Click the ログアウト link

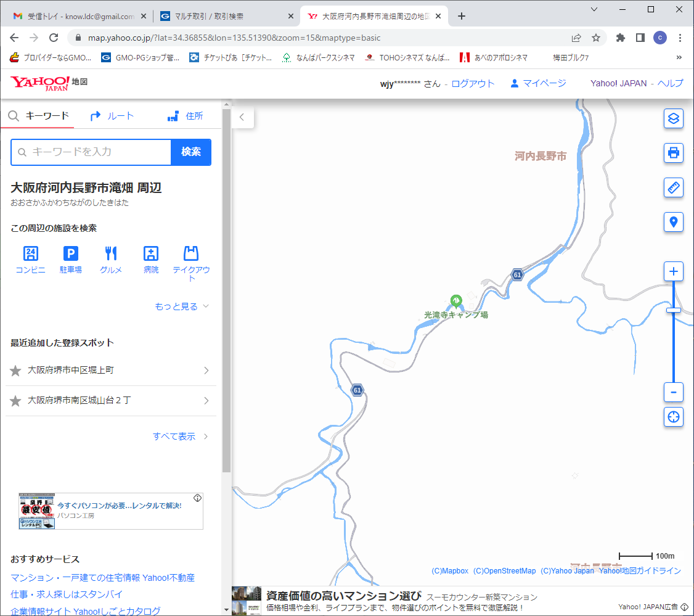[473, 83]
